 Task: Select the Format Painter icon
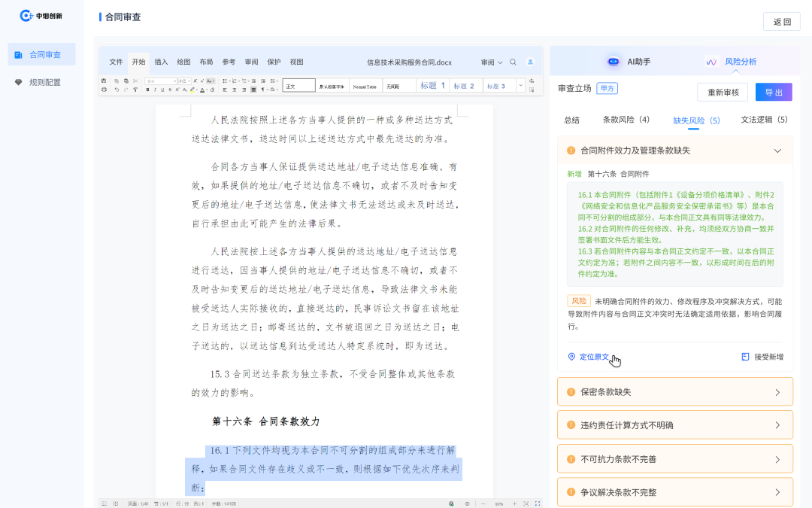(135, 89)
